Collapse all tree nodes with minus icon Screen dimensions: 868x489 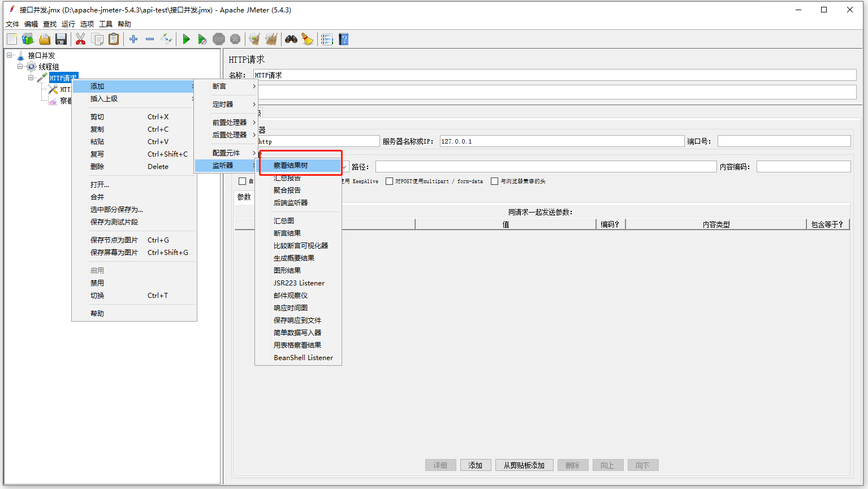tap(150, 39)
